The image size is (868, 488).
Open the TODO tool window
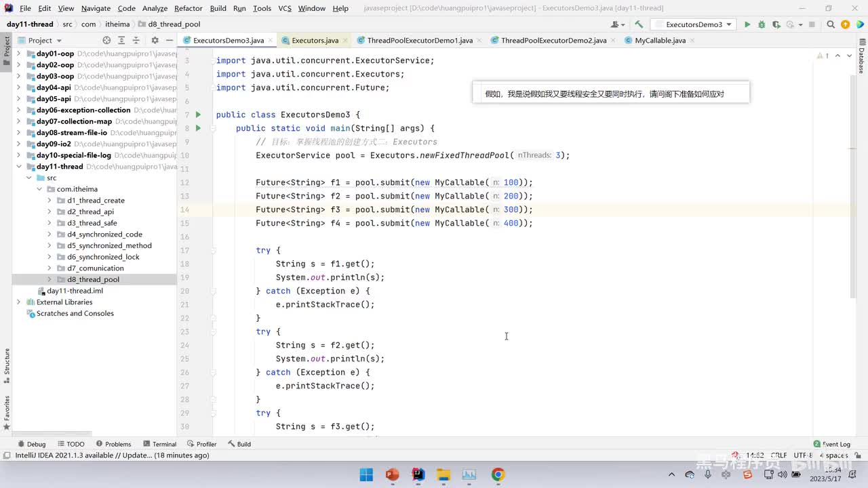[71, 444]
